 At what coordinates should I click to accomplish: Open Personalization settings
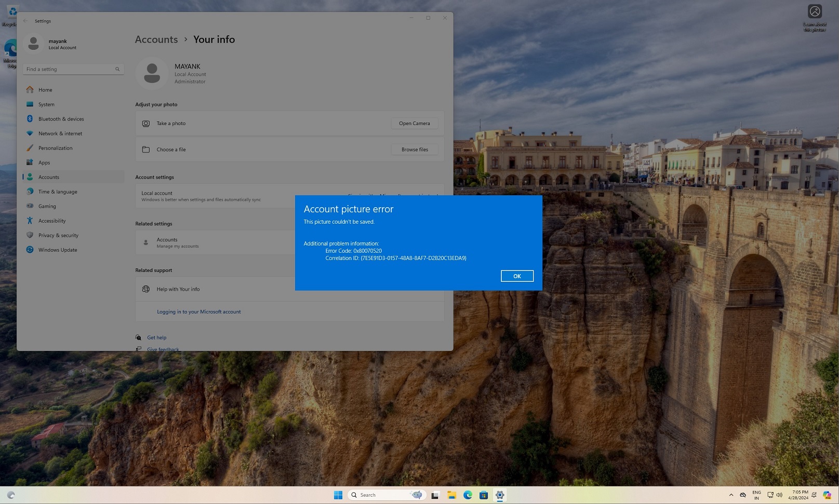point(73,148)
